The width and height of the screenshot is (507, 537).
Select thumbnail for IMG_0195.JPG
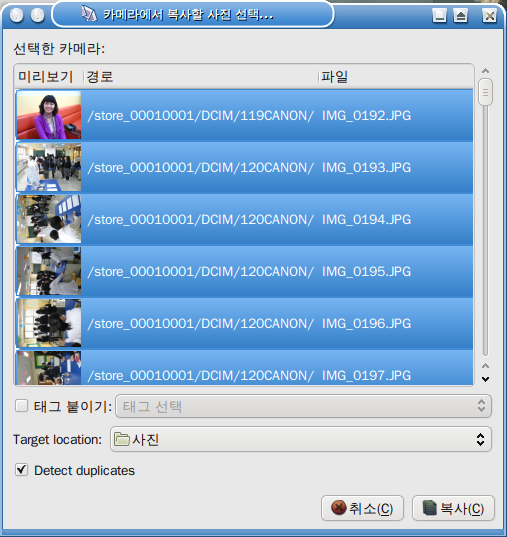pyautogui.click(x=49, y=271)
